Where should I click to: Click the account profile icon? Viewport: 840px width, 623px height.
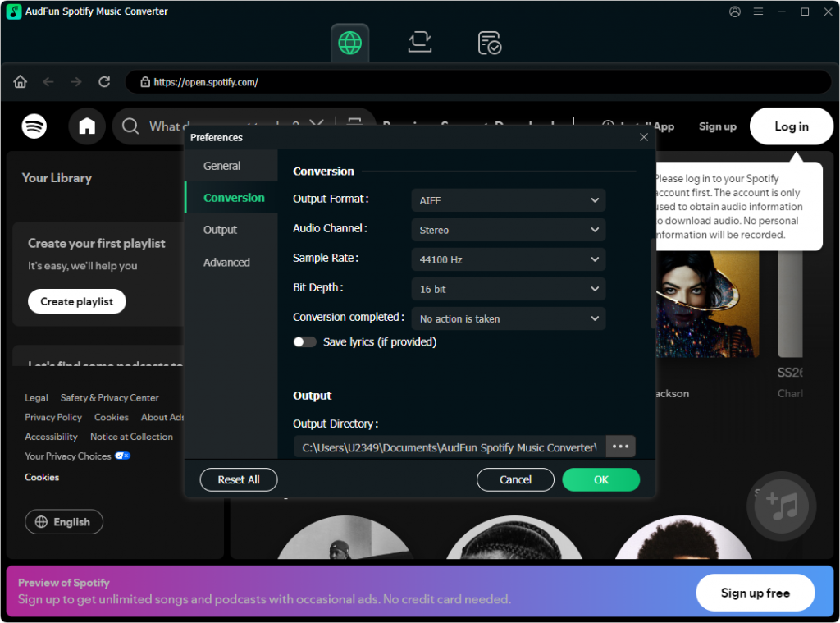coord(735,11)
